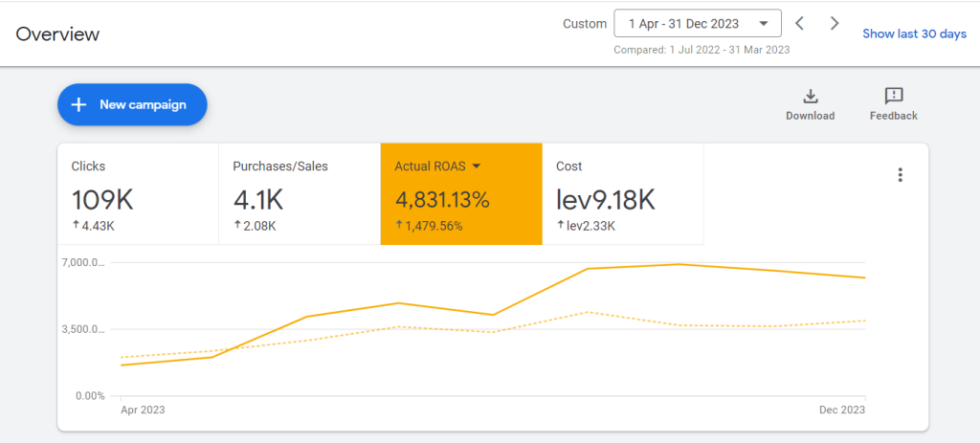Screen dimensions: 980x443
Task: Click the Apr 2023 axis label
Action: pyautogui.click(x=142, y=410)
